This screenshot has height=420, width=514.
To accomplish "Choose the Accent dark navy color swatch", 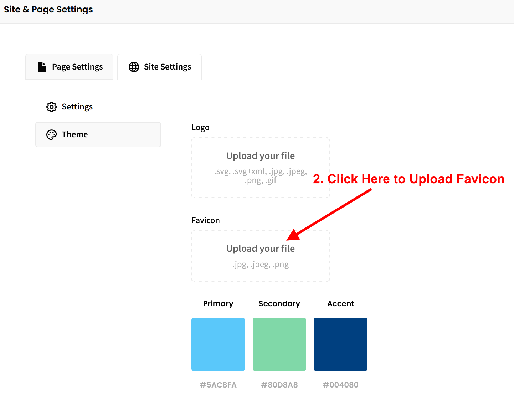I will point(340,344).
